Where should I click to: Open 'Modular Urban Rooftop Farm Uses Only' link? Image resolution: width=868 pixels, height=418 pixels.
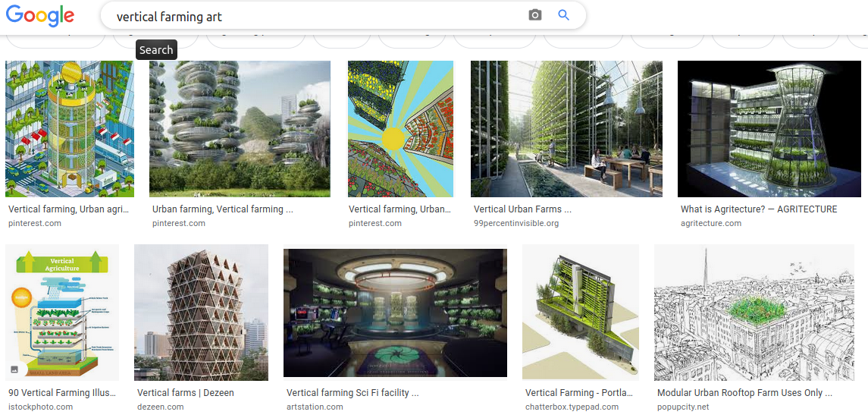point(744,393)
